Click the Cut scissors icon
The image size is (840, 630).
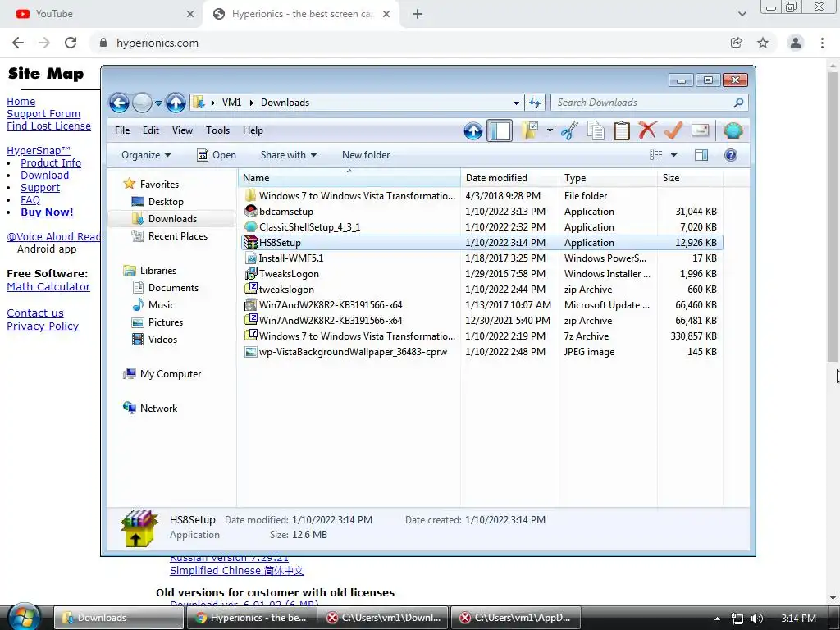(x=570, y=130)
